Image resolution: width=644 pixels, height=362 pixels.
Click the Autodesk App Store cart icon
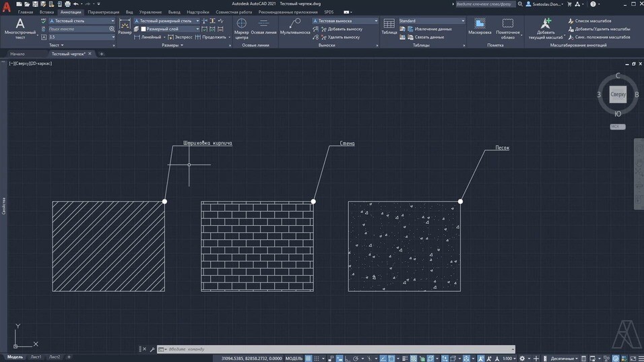tap(569, 3)
